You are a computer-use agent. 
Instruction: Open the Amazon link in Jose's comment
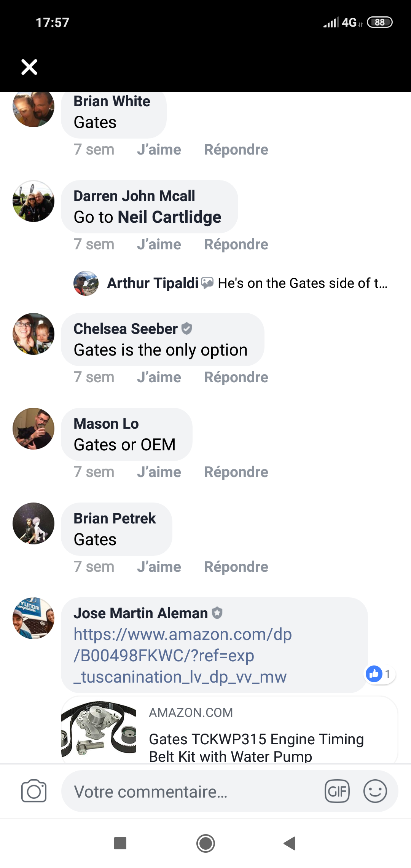[182, 656]
